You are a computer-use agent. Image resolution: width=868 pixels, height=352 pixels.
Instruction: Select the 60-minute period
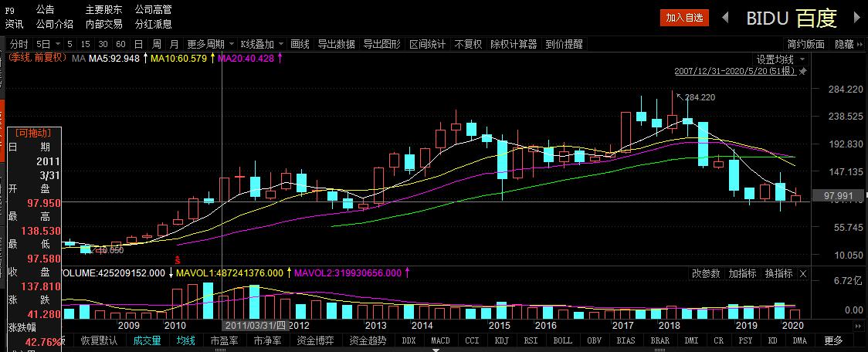pos(120,44)
